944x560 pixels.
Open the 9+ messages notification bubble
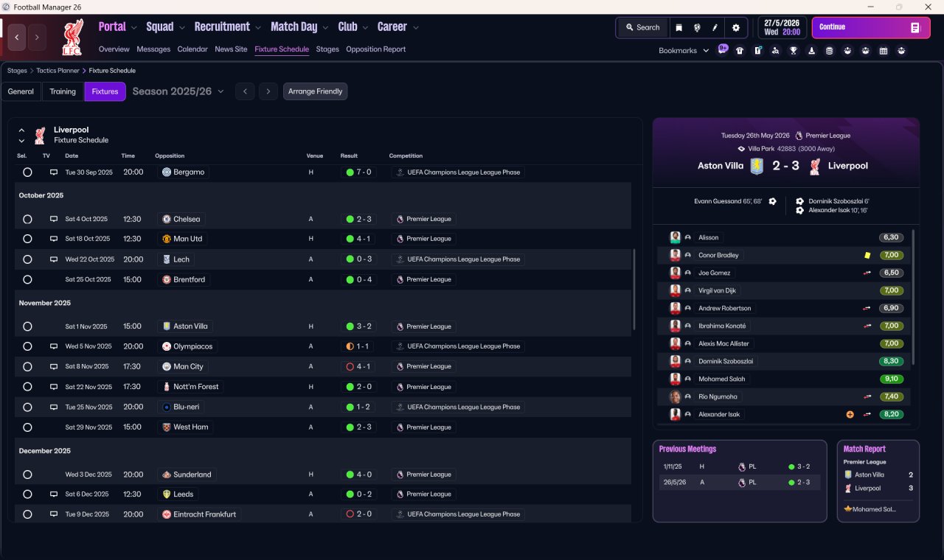click(x=723, y=50)
